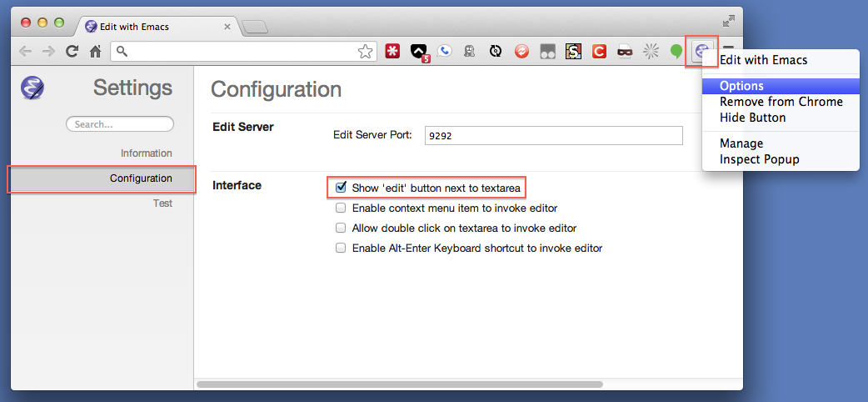
Task: Go to home page via house icon
Action: (96, 52)
